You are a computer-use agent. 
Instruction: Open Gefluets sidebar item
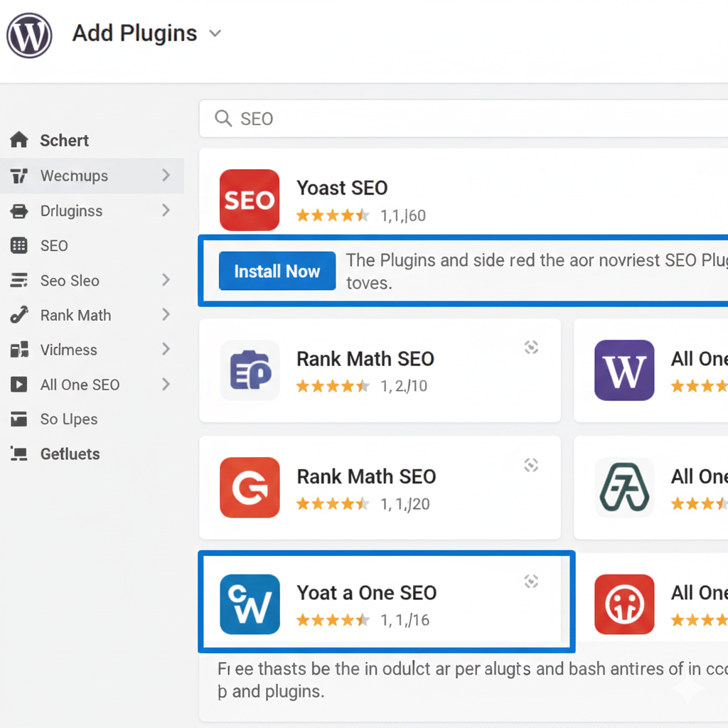(x=70, y=454)
